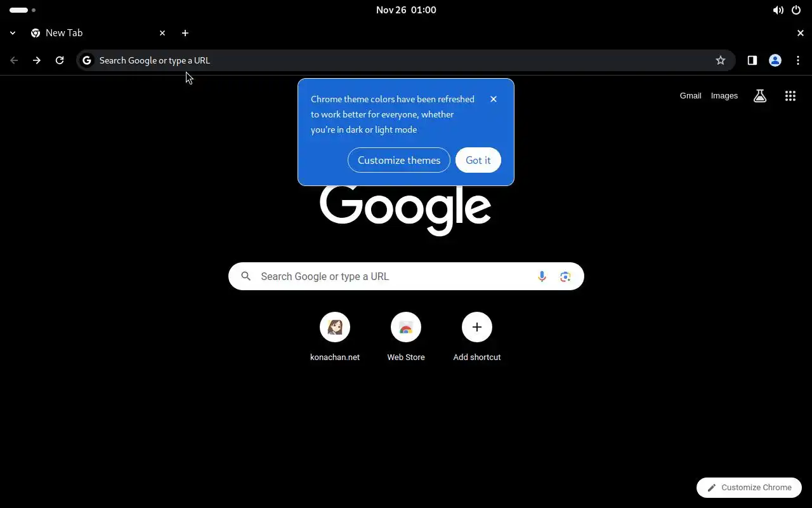Open the side panel
This screenshot has height=508, width=812.
point(752,60)
